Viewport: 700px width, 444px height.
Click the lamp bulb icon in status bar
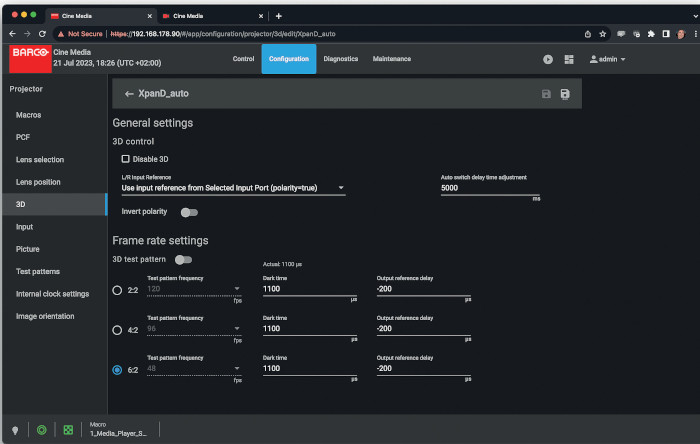coord(16,429)
